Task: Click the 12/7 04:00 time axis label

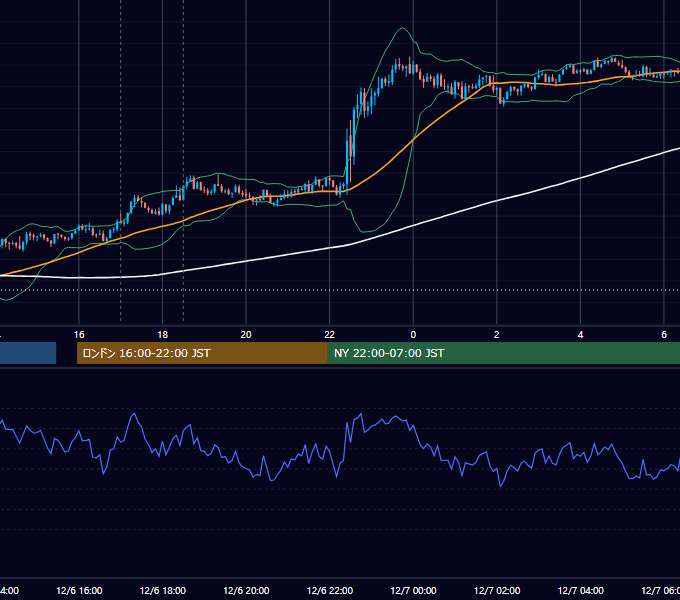Action: (580, 590)
